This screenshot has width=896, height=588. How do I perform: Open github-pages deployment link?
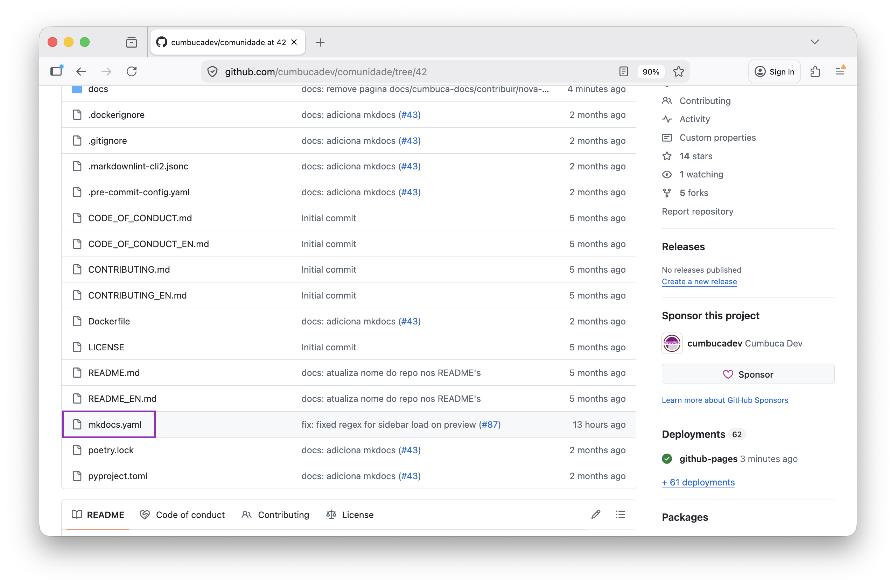pos(708,459)
